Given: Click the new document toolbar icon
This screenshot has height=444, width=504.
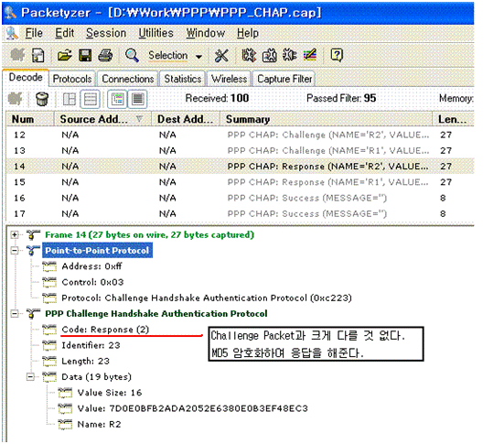Looking at the screenshot, I should tap(38, 55).
